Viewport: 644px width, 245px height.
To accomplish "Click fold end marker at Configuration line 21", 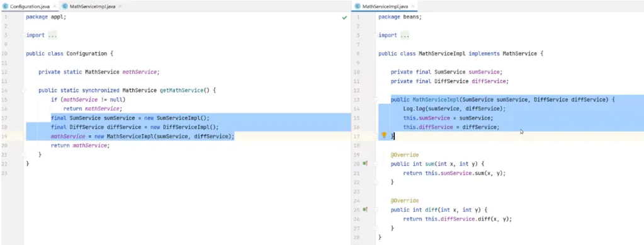I will coord(24,154).
